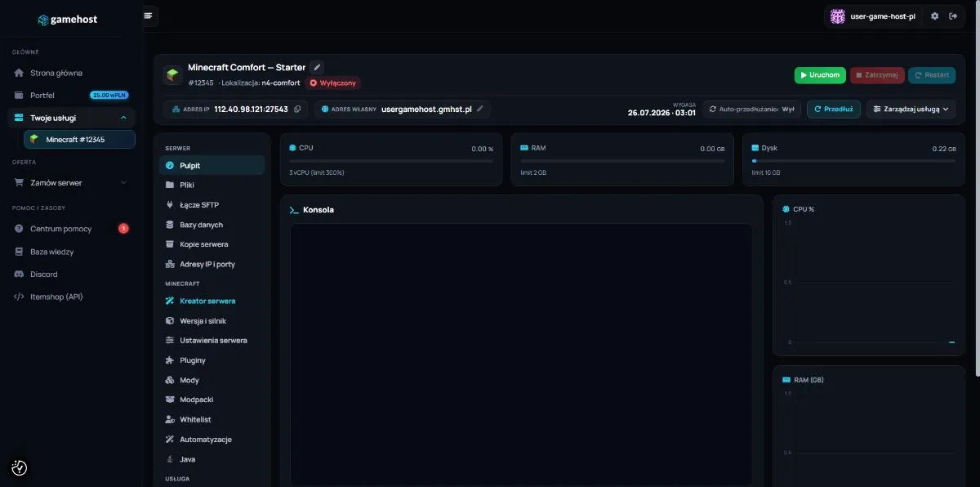980x487 pixels.
Task: Click the Przedłuż renew button
Action: (x=833, y=109)
